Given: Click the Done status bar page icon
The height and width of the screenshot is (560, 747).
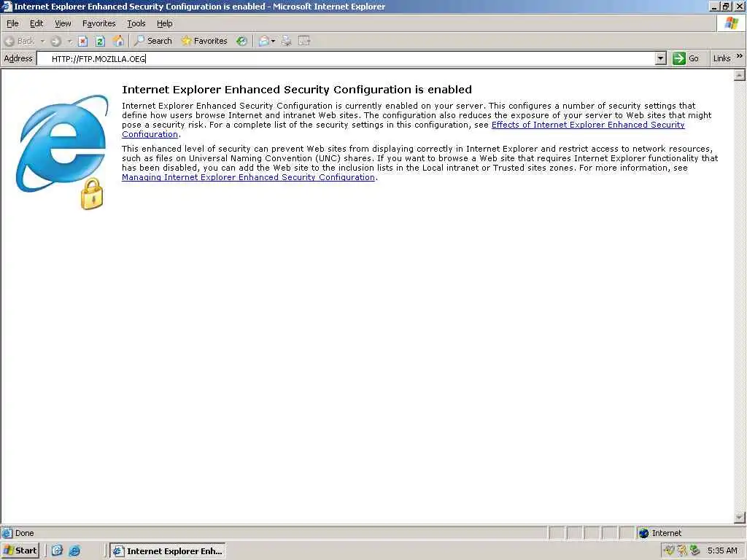Looking at the screenshot, I should [x=7, y=533].
